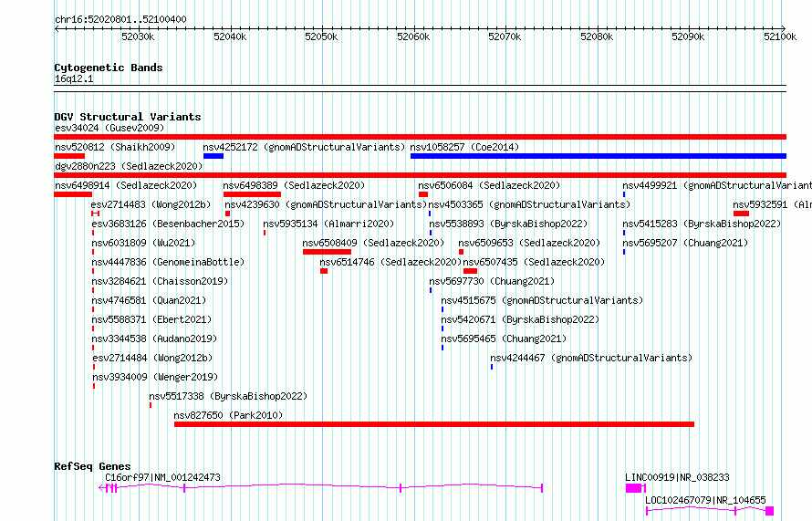Image resolution: width=812 pixels, height=521 pixels.
Task: Select the Cytogenetic Bands track title
Action: [x=109, y=68]
